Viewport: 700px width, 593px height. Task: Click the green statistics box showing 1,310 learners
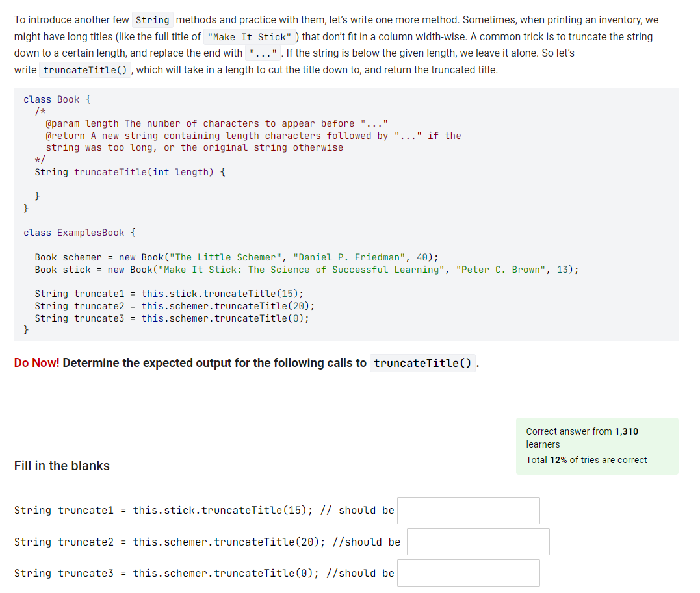[597, 446]
